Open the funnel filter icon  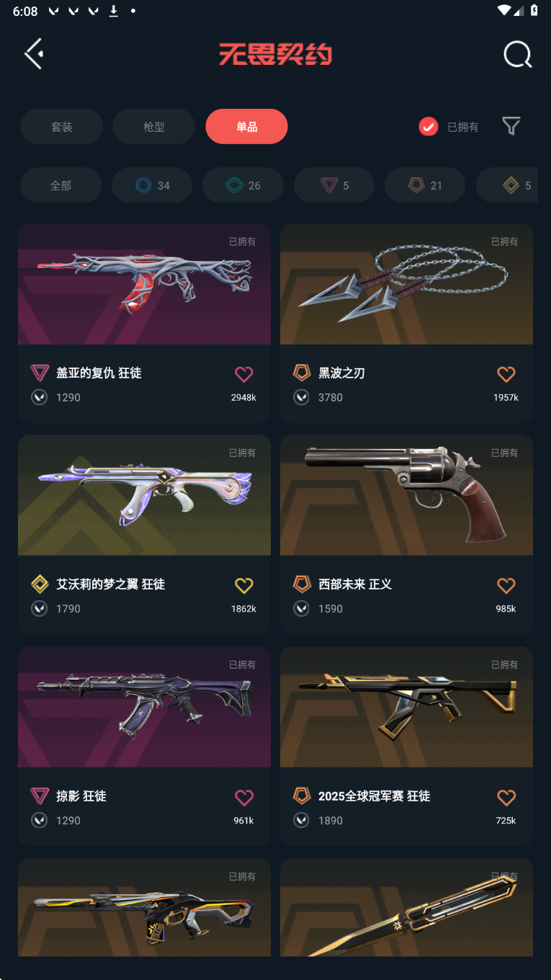click(511, 126)
